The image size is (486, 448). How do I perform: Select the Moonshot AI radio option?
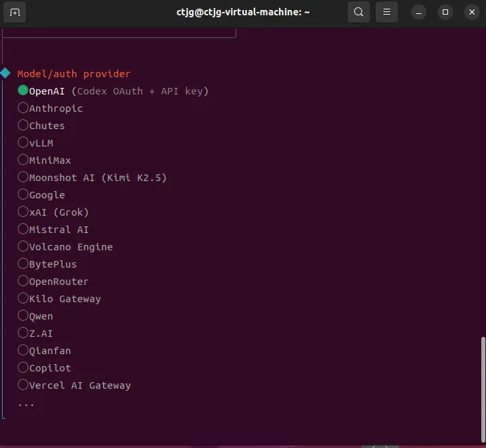(23, 177)
